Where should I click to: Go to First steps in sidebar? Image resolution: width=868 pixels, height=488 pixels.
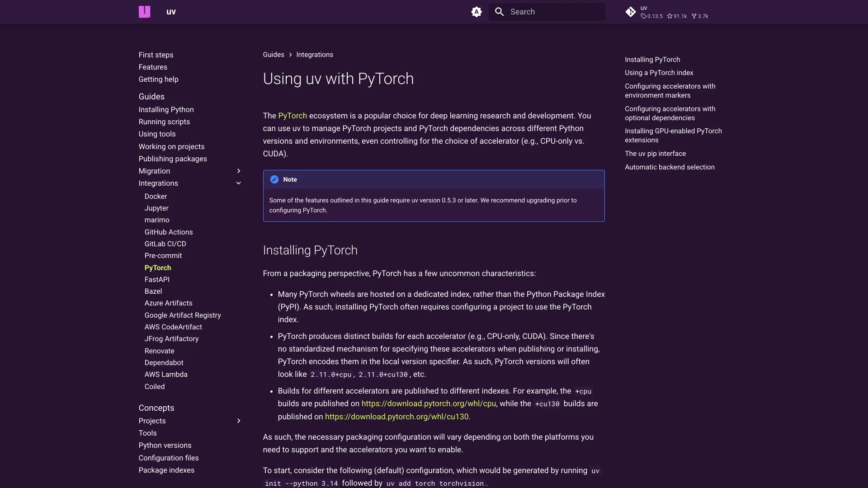click(156, 55)
